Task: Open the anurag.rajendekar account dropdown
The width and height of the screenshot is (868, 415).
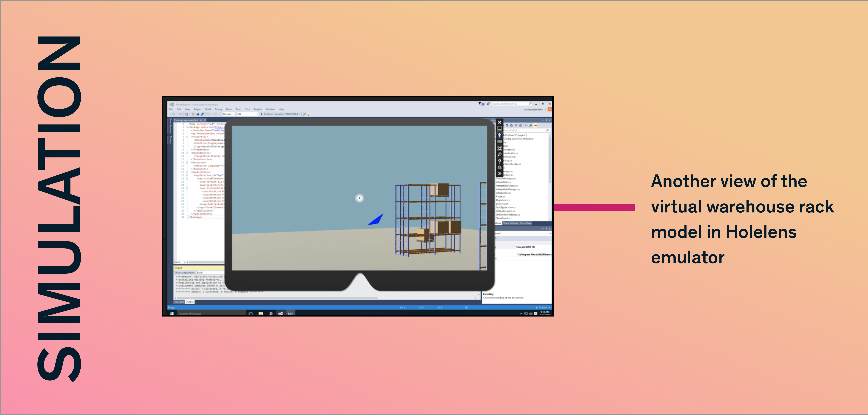Action: tap(535, 109)
